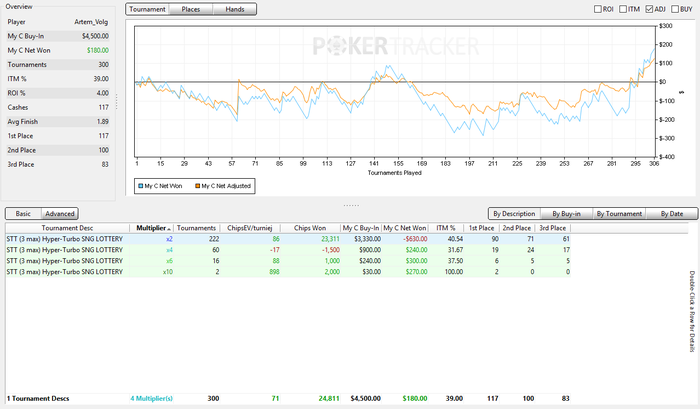
Task: Group report By Tournament
Action: click(x=619, y=213)
